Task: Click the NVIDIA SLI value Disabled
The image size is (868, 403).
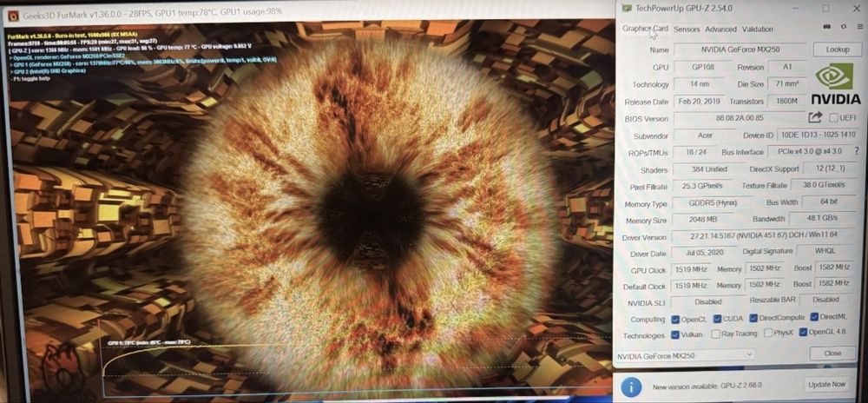Action: [708, 302]
